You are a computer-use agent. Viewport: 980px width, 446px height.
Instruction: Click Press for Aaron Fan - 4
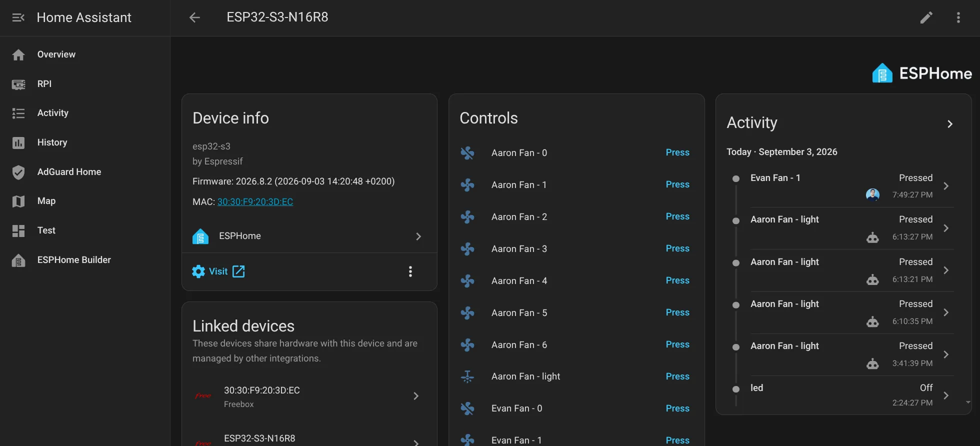(x=677, y=280)
